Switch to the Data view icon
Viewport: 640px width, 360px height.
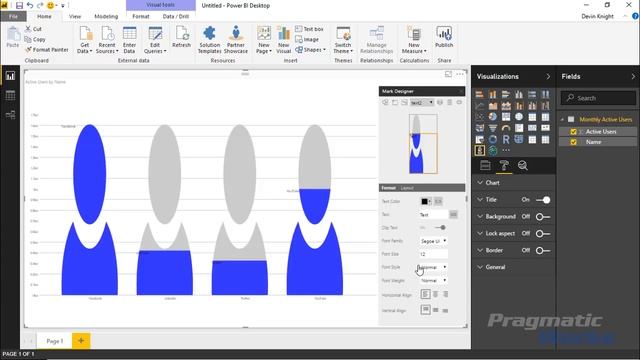click(10, 96)
